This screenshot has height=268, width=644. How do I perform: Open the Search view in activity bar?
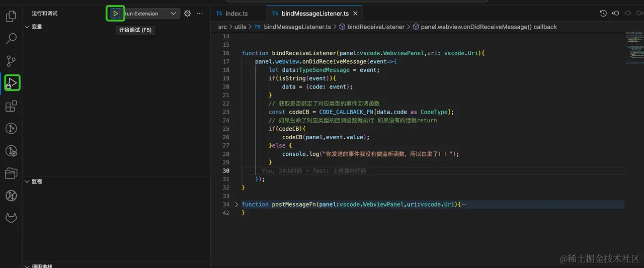coord(11,38)
